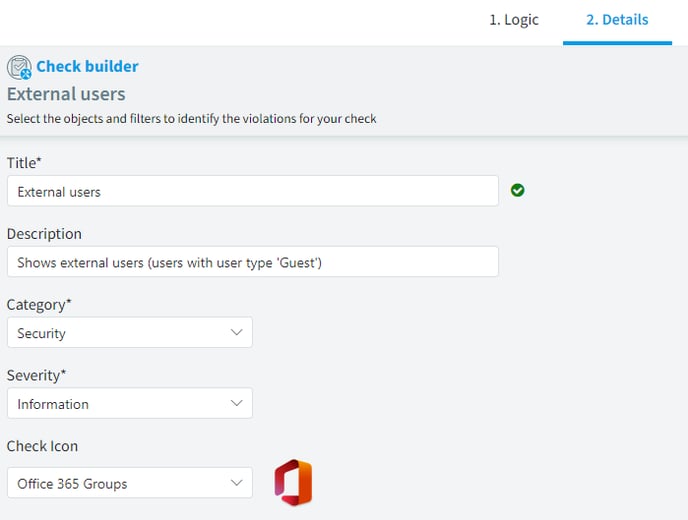Click the Check builder clipboard icon
The image size is (688, 520).
tap(19, 67)
